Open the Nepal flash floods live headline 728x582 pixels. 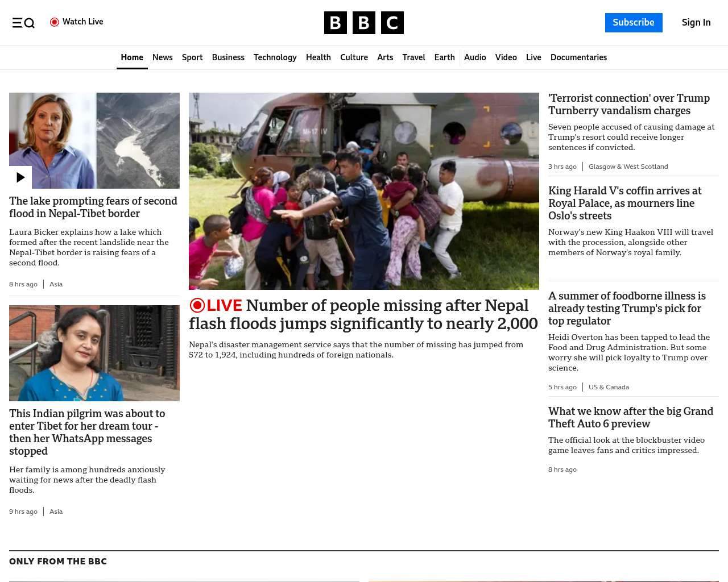pyautogui.click(x=363, y=314)
